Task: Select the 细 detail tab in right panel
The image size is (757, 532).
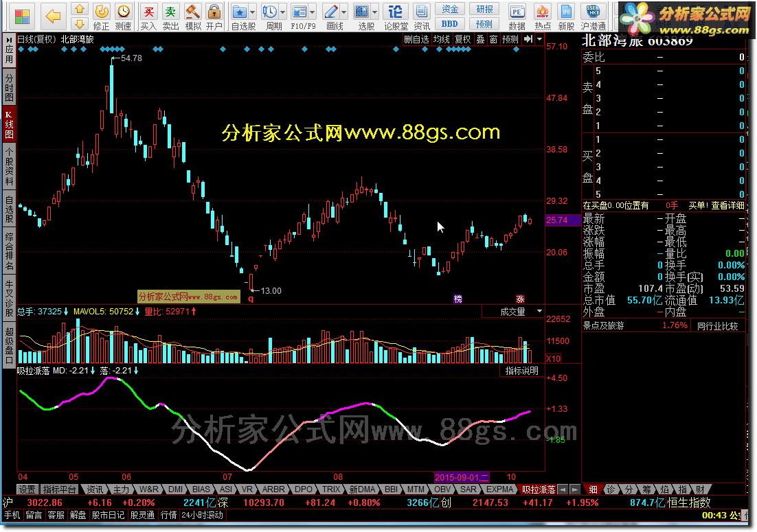Action: [593, 489]
